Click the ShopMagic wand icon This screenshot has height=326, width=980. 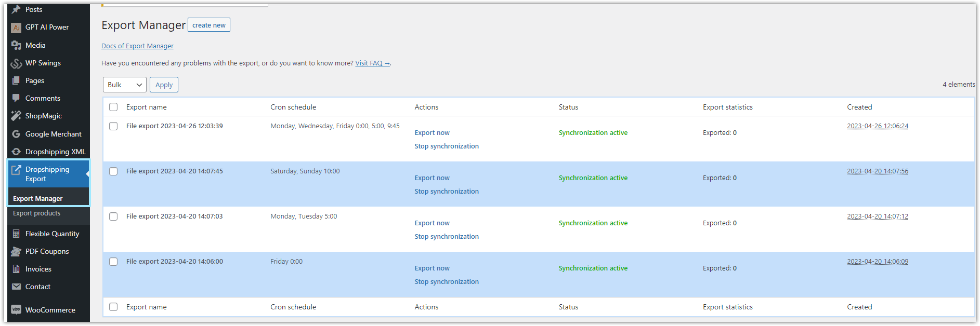[16, 116]
